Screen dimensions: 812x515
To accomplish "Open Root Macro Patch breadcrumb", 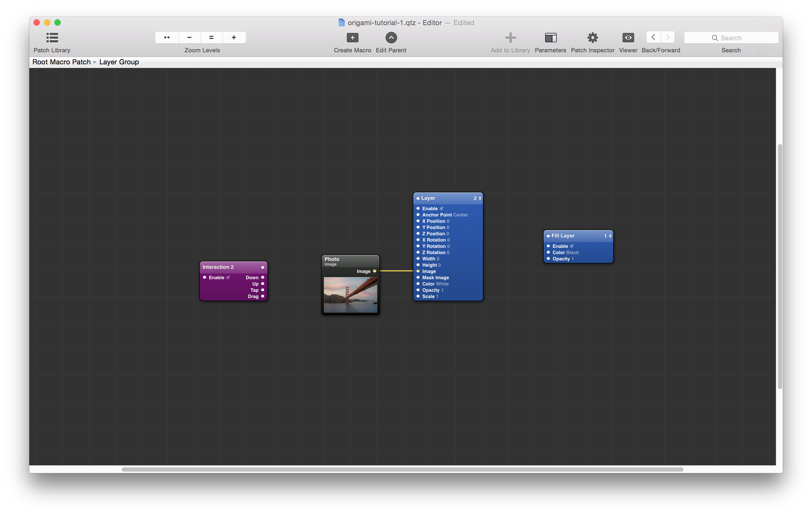I will (61, 61).
